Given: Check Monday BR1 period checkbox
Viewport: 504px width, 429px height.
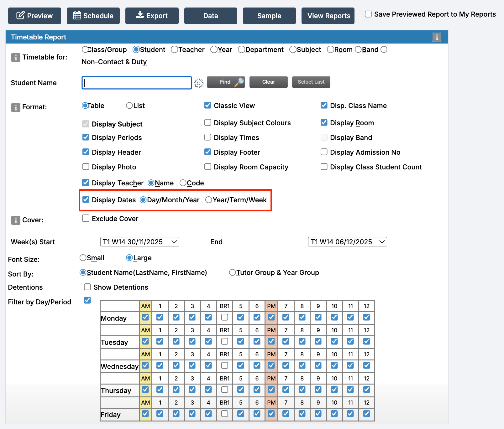Looking at the screenshot, I should tap(224, 317).
